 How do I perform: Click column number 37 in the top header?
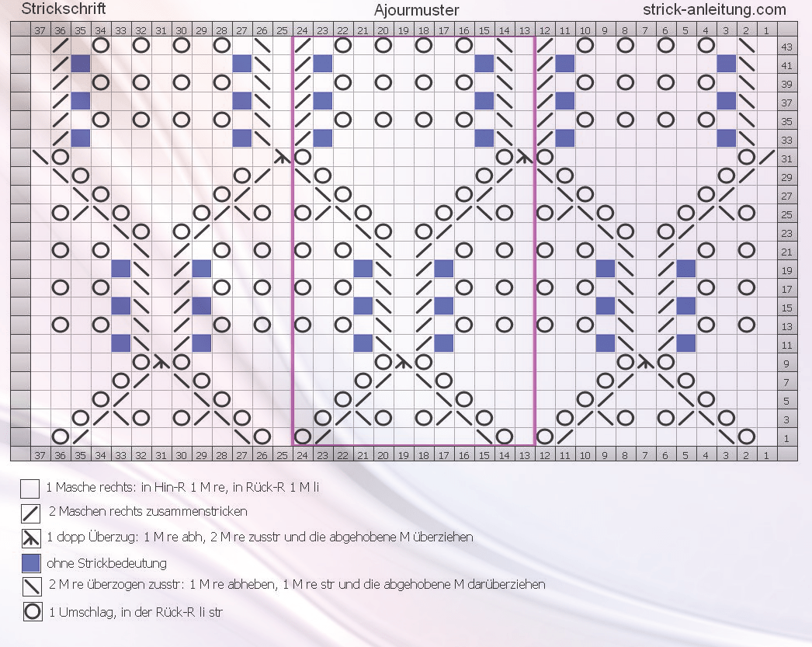40,30
